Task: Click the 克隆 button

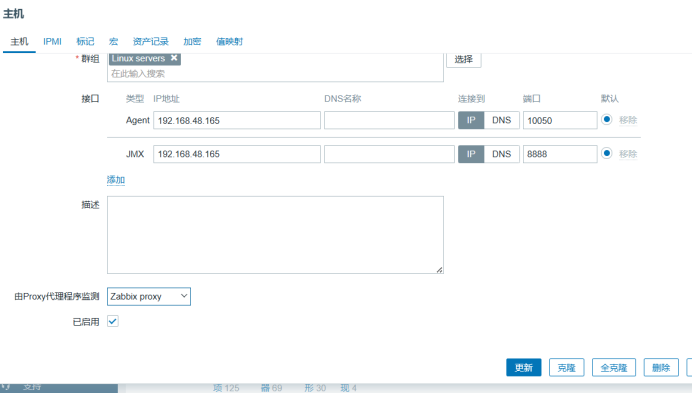Action: [566, 367]
